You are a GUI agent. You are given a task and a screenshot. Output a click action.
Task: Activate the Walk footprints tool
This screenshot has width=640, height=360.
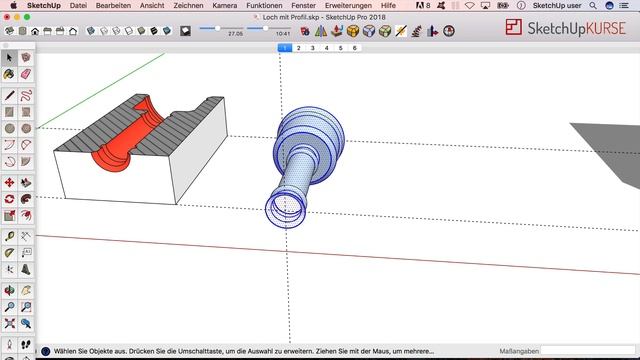(x=26, y=345)
